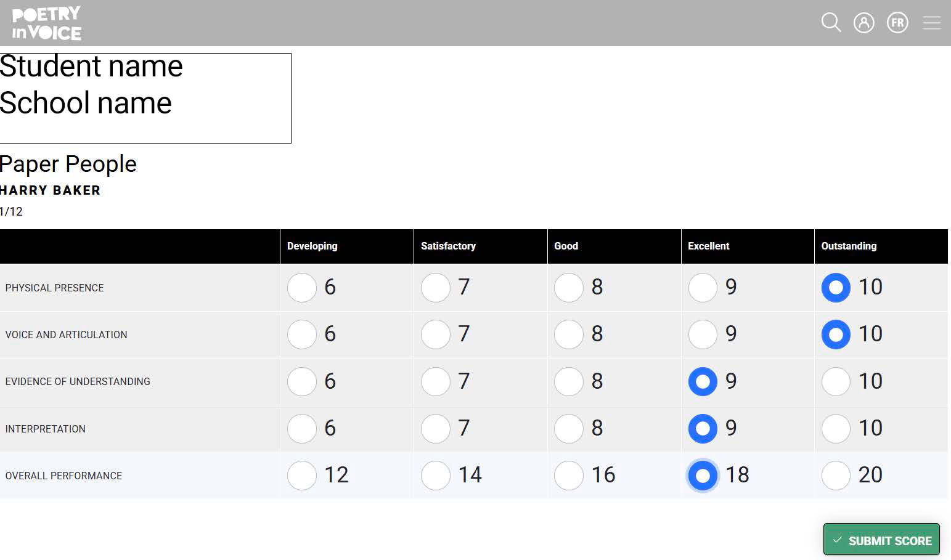This screenshot has width=951, height=560.
Task: Set Interpretation score to 7
Action: [436, 429]
